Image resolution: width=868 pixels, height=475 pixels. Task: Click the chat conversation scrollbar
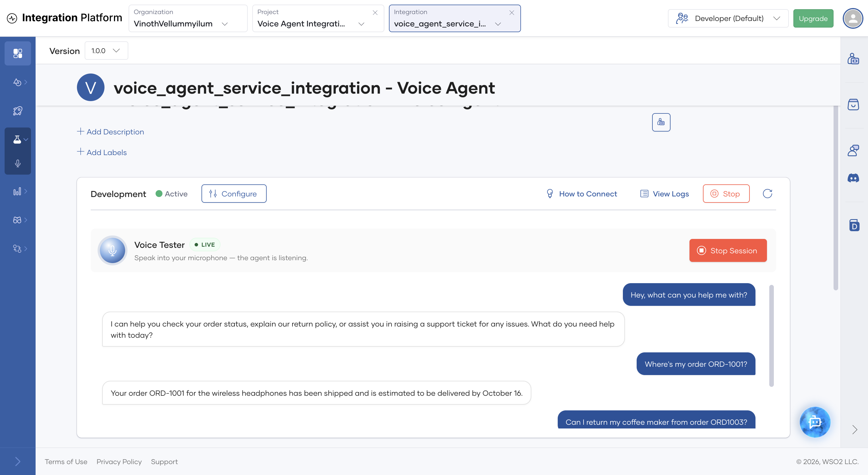pos(771,335)
